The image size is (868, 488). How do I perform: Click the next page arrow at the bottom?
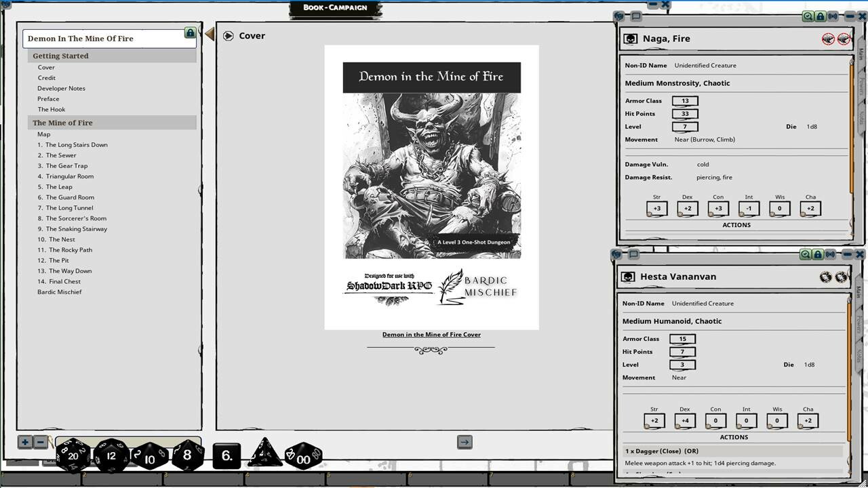point(465,442)
